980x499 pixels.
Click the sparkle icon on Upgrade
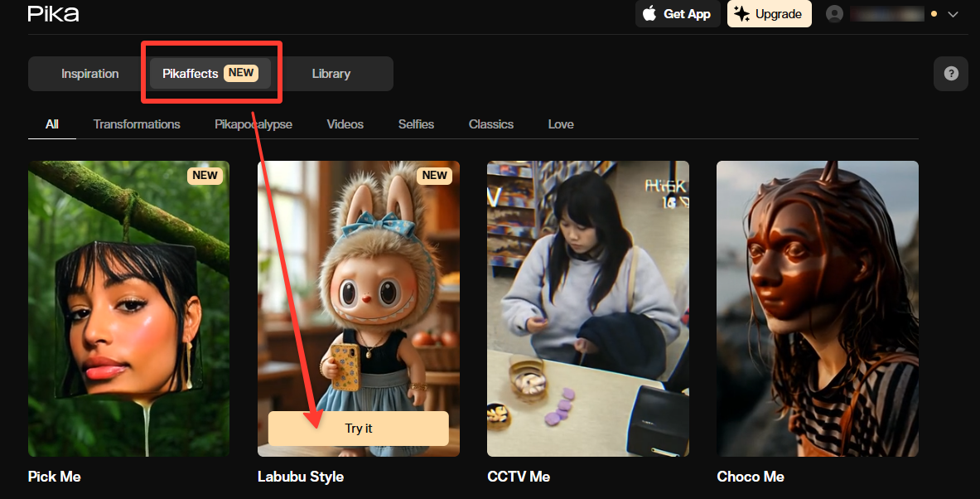[742, 14]
